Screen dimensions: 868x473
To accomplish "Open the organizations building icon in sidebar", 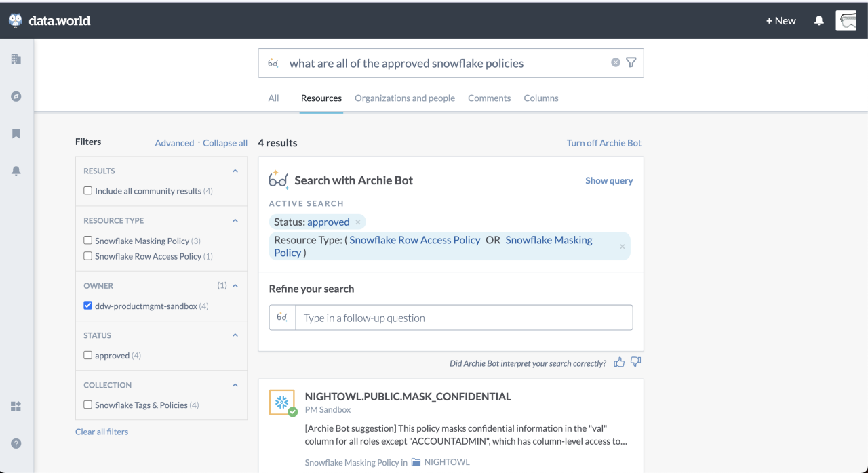I will 16,60.
